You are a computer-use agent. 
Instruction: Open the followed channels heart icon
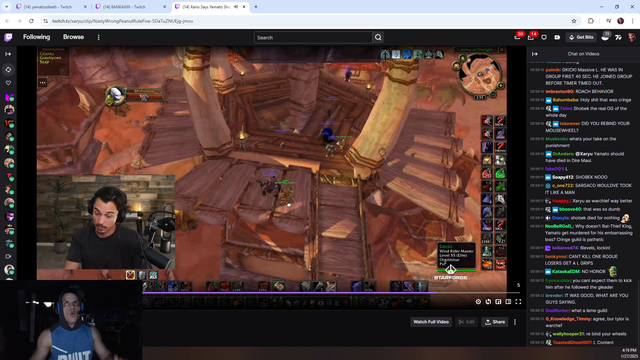point(8,83)
